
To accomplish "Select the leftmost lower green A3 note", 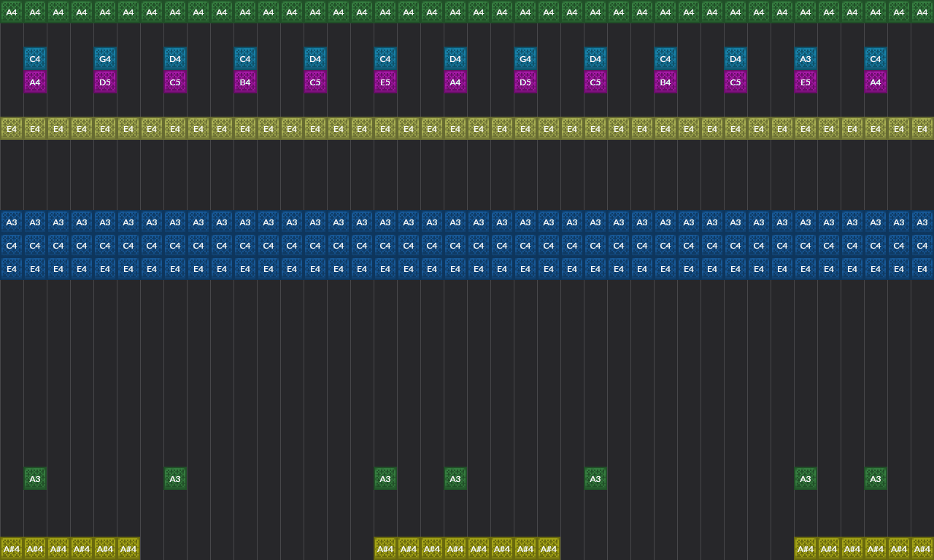I will point(34,479).
